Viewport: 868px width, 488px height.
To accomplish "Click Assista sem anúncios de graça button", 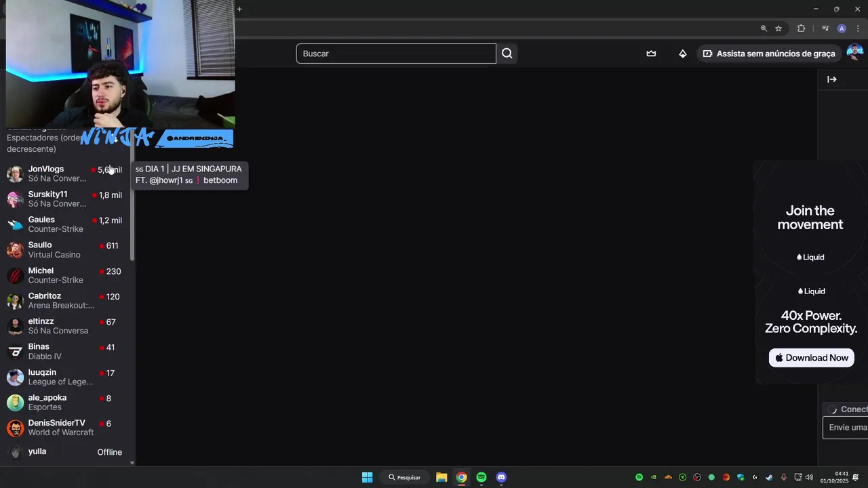I will pos(769,54).
